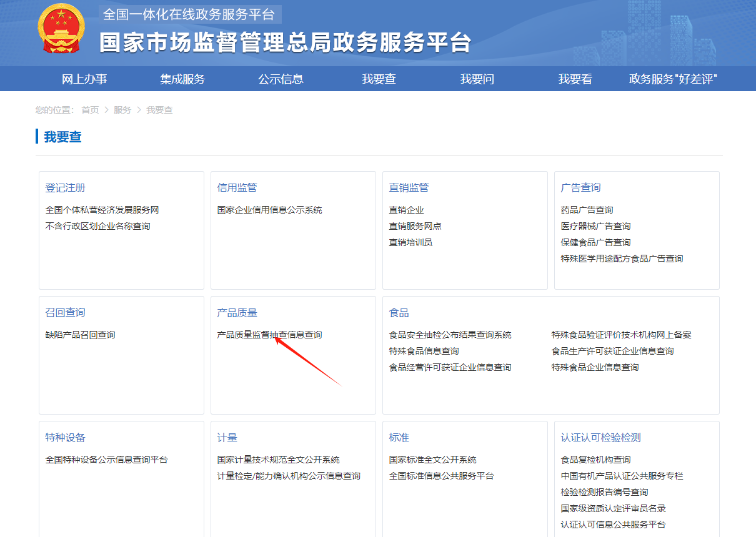Open 国家计量技术规范全文公开系统 link
756x537 pixels.
pyautogui.click(x=278, y=460)
